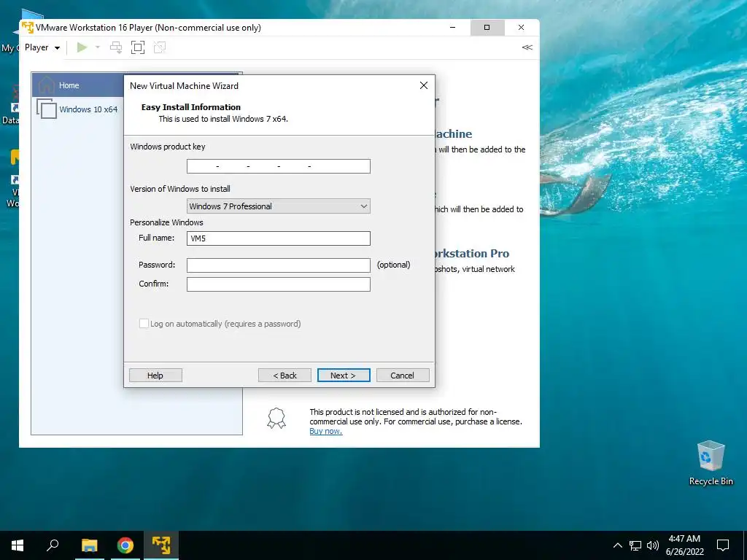Click the green Power On play icon
The width and height of the screenshot is (747, 560).
82,47
